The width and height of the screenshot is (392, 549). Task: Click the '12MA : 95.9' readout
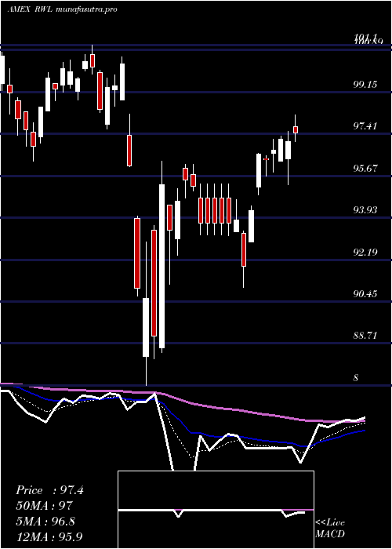coord(49,536)
